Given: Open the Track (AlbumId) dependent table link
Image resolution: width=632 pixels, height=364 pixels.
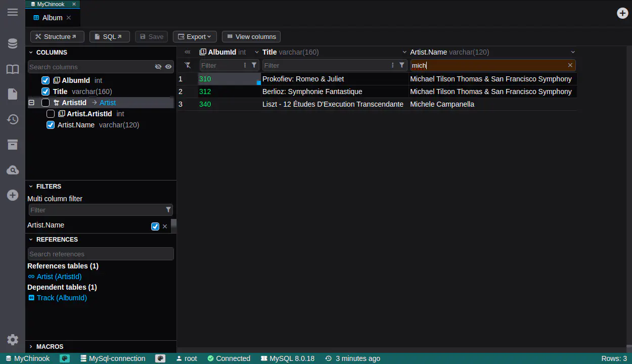Looking at the screenshot, I should [62, 298].
